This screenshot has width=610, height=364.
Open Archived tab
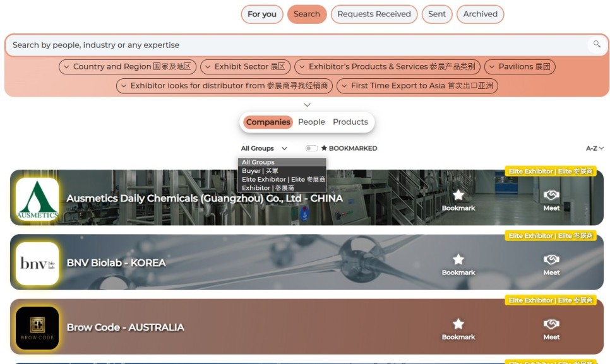[x=480, y=14]
